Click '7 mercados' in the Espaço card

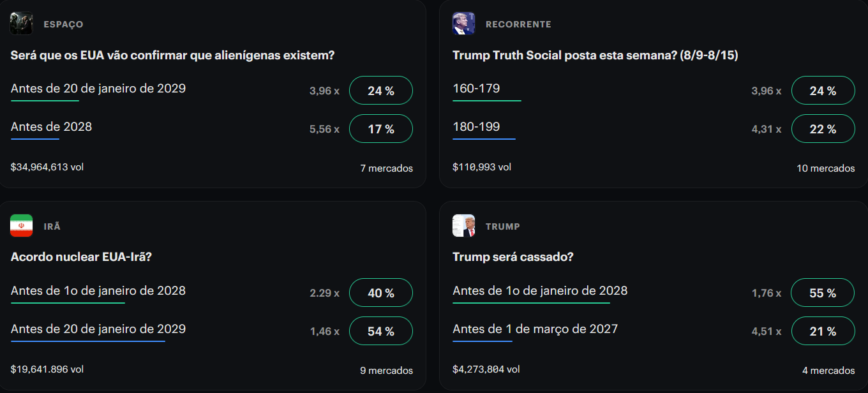386,168
